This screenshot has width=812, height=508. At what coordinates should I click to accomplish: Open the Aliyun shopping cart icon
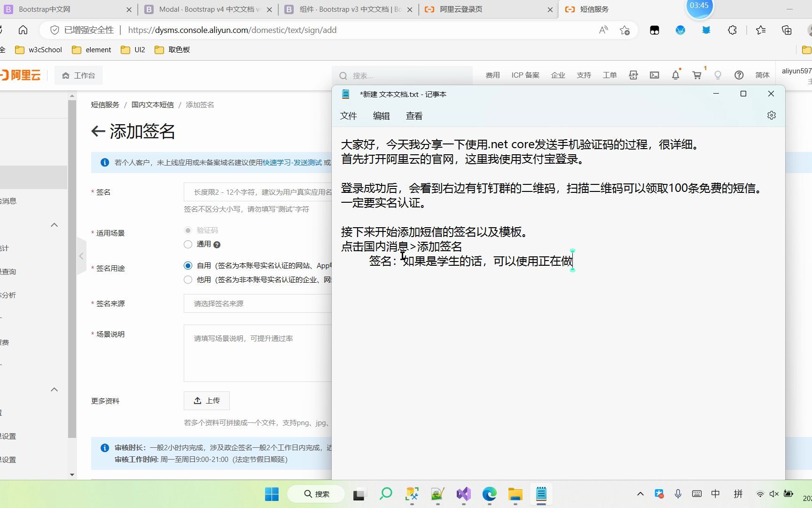coord(697,75)
